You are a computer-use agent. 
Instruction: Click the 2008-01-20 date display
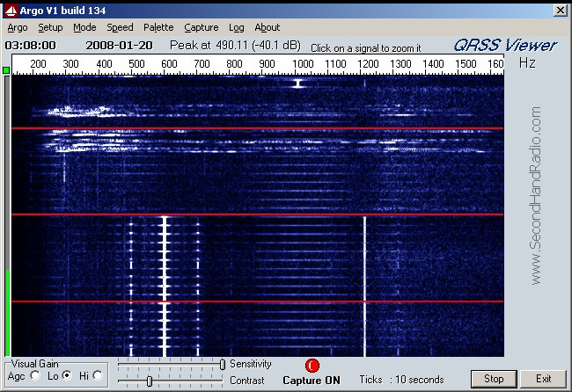point(119,46)
